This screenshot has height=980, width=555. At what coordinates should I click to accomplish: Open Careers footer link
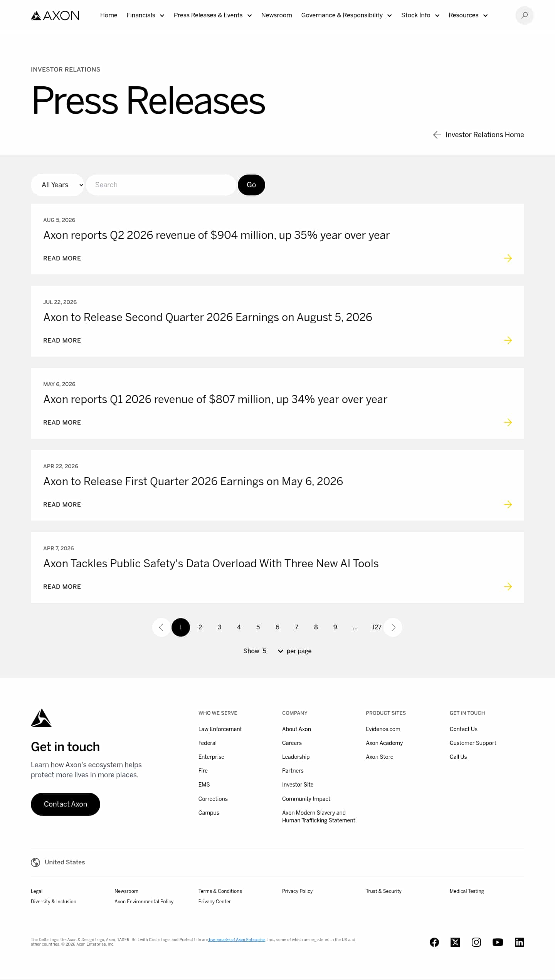tap(292, 743)
